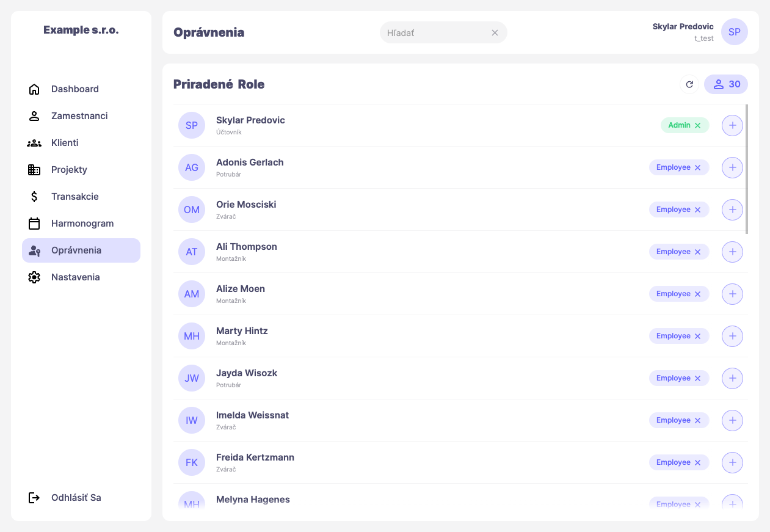The image size is (770, 532).
Task: Click the SP profile avatar in header
Action: tap(734, 32)
